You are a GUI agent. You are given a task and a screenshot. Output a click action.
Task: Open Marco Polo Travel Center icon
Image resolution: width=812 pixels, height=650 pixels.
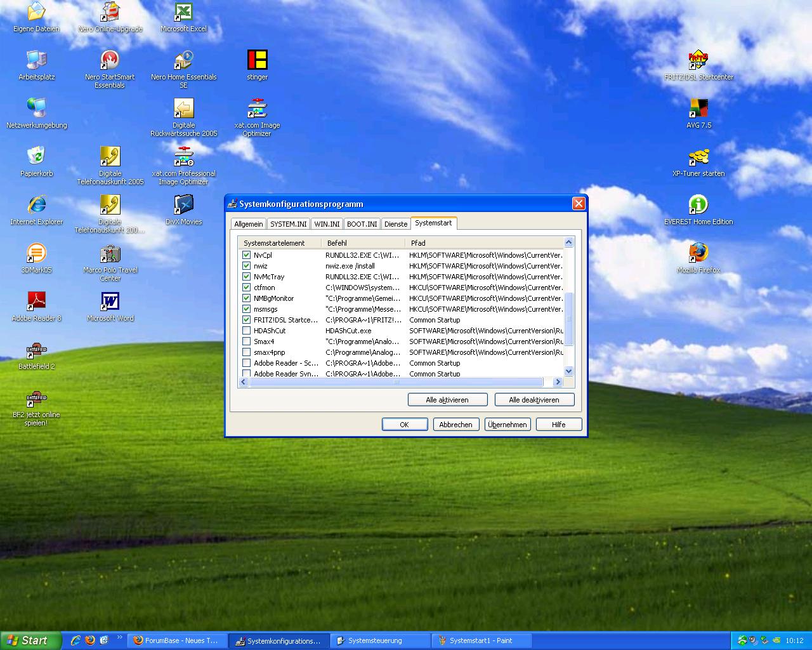point(110,262)
